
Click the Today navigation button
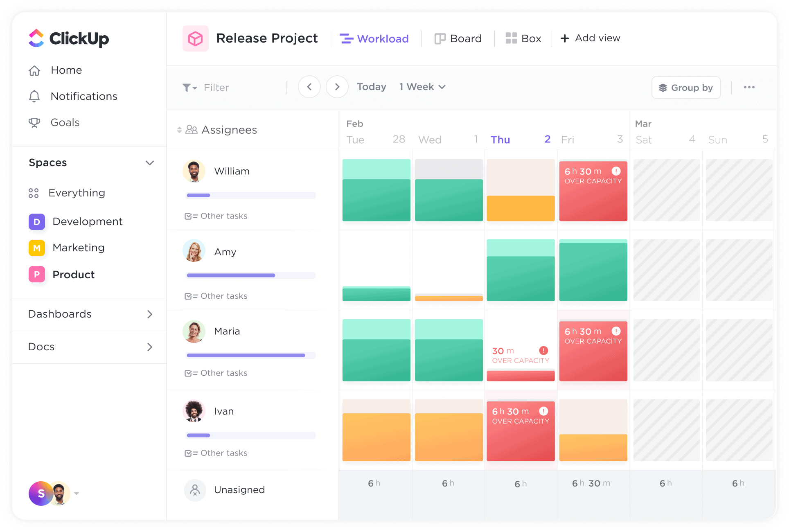(370, 87)
